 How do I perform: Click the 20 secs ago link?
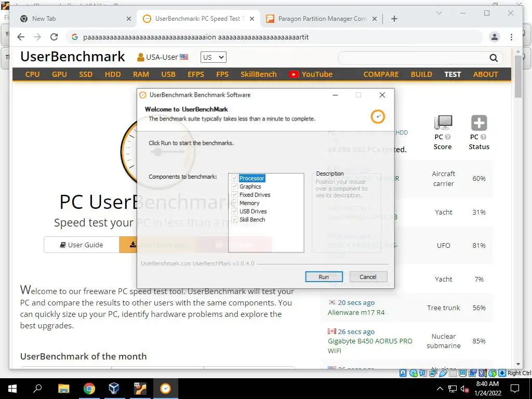tap(356, 302)
